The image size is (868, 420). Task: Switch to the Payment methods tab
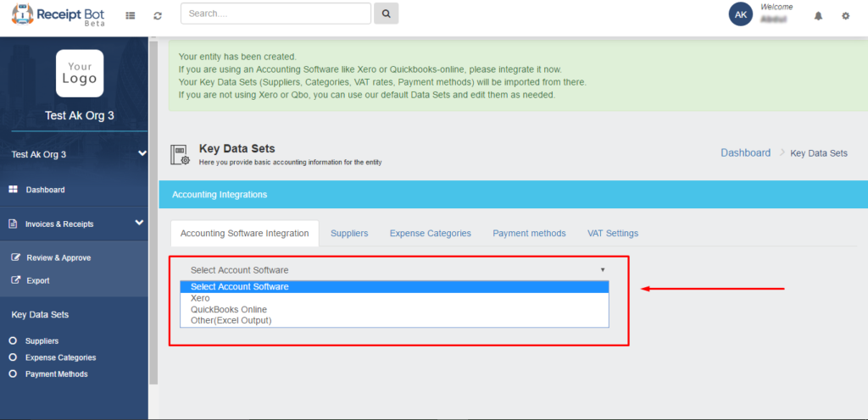(529, 233)
